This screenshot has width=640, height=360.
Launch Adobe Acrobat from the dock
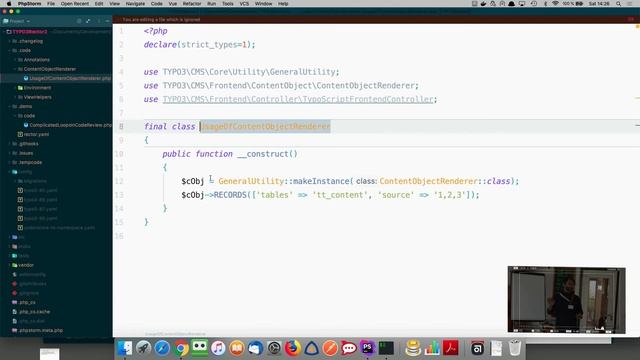coord(451,348)
